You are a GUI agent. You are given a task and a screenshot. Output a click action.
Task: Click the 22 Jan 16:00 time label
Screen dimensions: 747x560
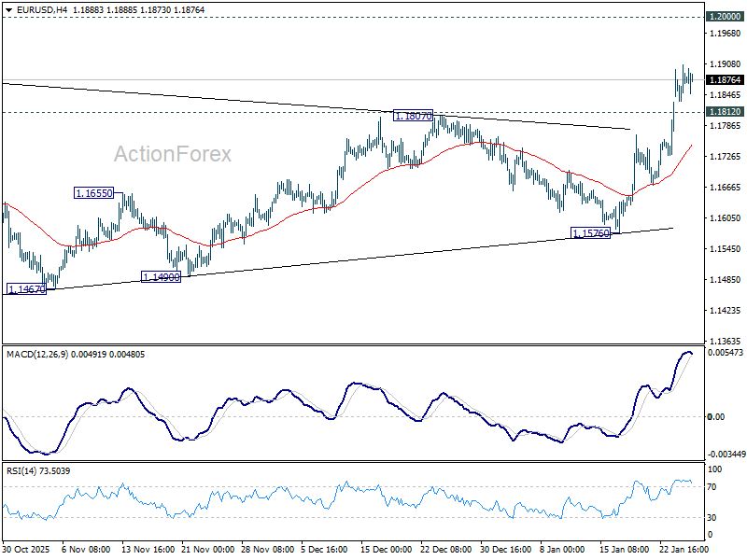[x=684, y=549]
